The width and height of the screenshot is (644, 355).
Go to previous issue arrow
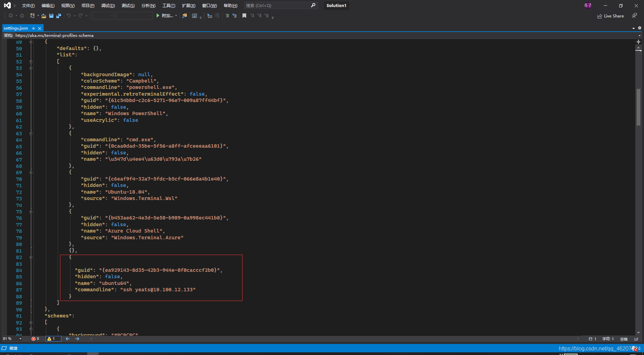pyautogui.click(x=68, y=339)
